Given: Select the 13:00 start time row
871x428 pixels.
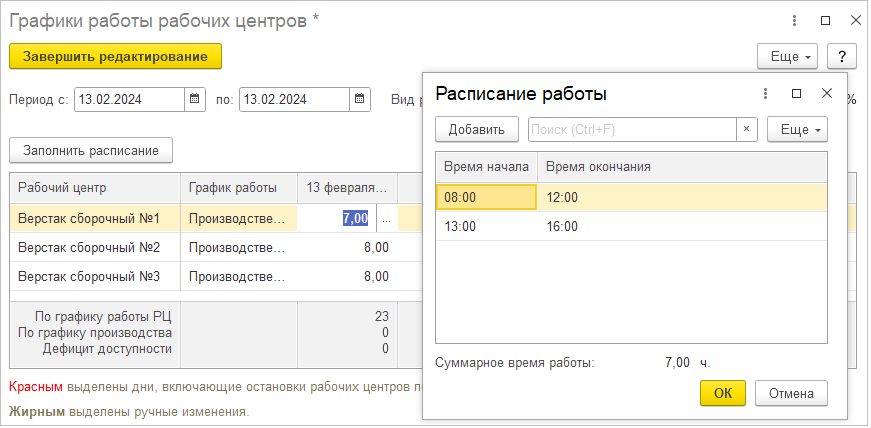Looking at the screenshot, I should click(x=486, y=226).
